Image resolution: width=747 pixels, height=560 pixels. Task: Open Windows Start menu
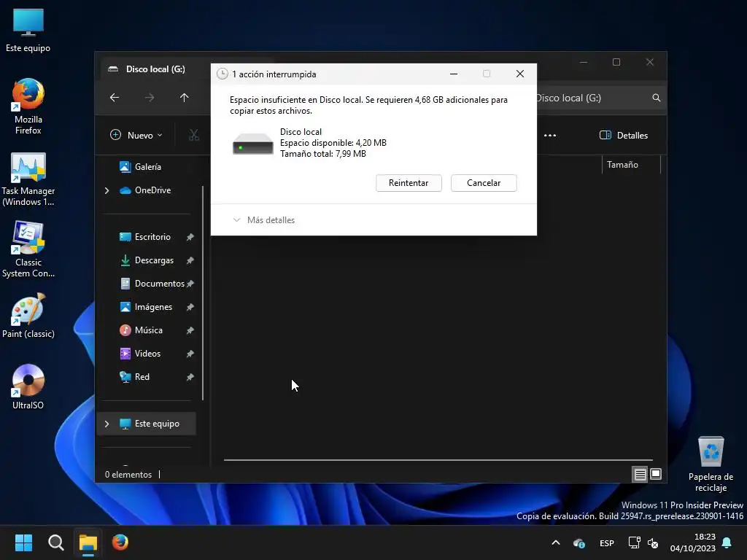tap(23, 542)
